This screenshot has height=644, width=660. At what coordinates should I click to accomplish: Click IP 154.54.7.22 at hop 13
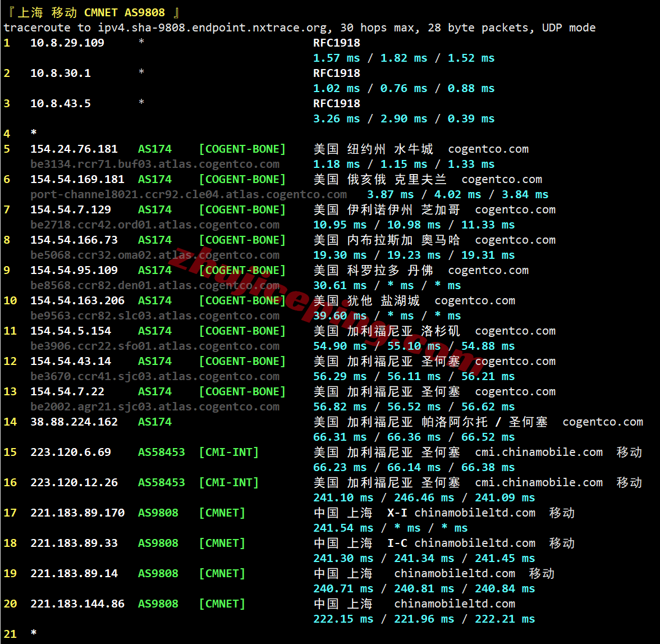(67, 392)
